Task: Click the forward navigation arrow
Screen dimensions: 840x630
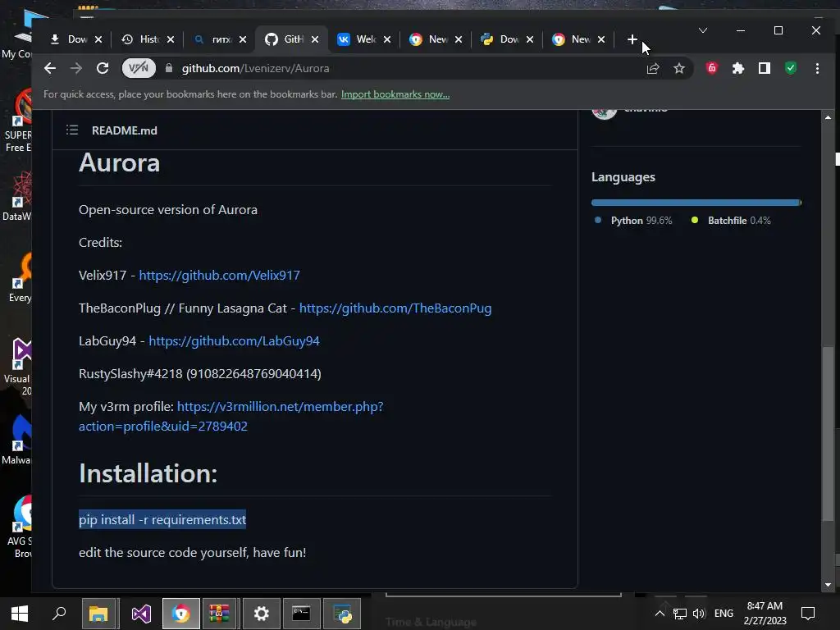Action: tap(76, 69)
